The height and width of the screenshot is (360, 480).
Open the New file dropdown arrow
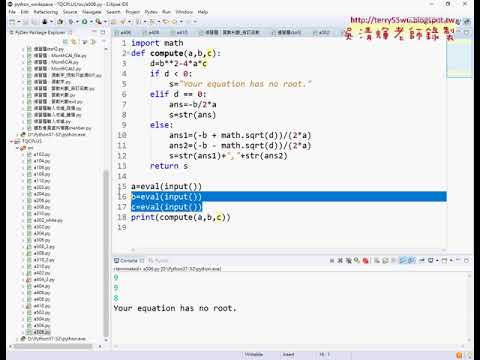19,22
